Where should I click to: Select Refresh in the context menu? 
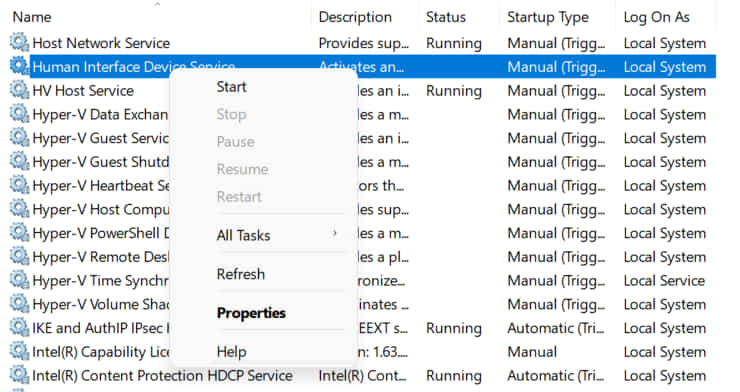click(x=241, y=274)
